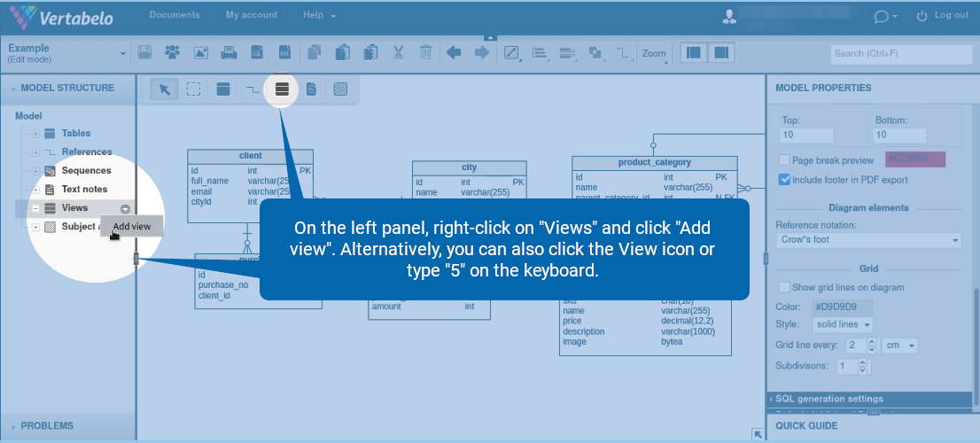Click the Bottom margin input field
This screenshot has height=443, width=980.
899,135
